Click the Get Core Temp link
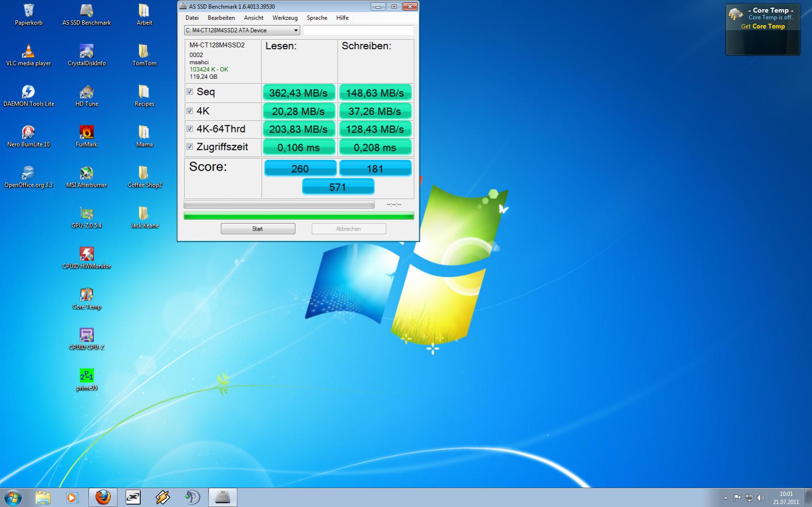The width and height of the screenshot is (812, 507). point(763,27)
